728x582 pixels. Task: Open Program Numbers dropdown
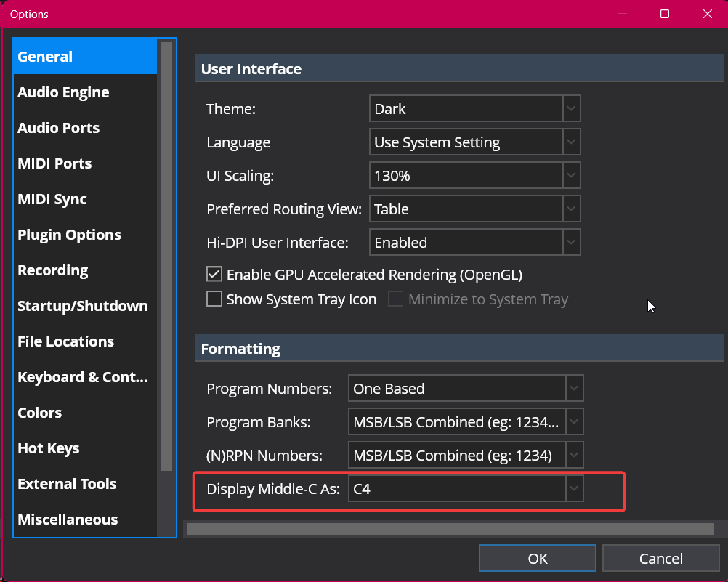click(x=466, y=388)
